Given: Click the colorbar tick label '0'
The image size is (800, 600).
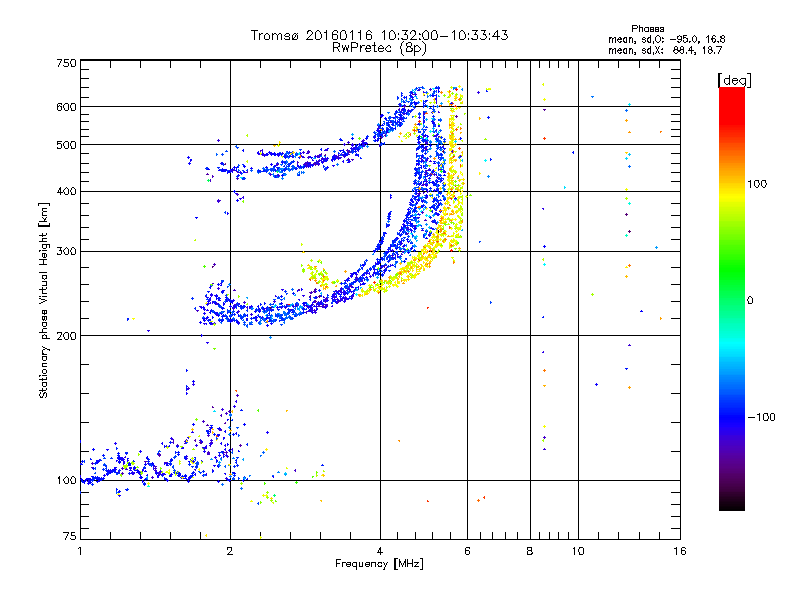Looking at the screenshot, I should click(750, 301).
